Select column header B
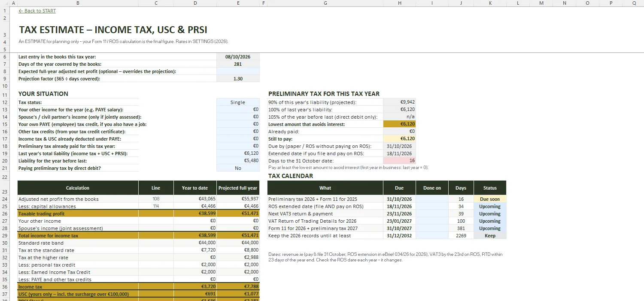Image resolution: width=644 pixels, height=301 pixels. (x=78, y=3)
